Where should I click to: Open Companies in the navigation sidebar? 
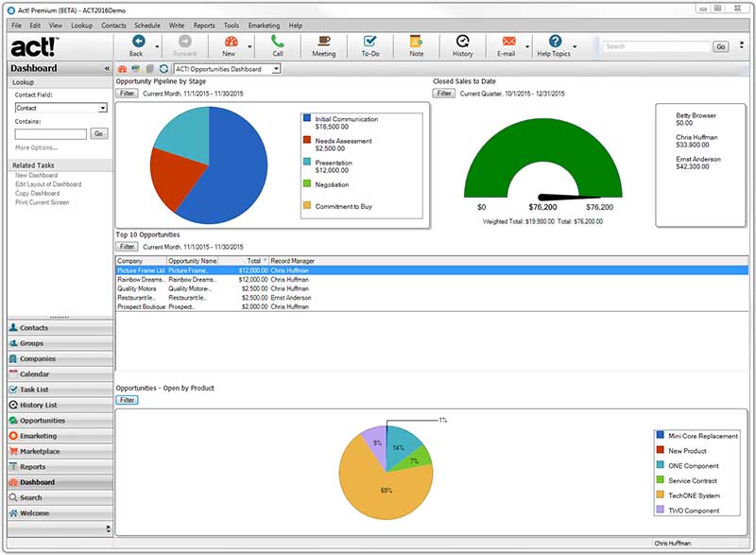pos(60,358)
